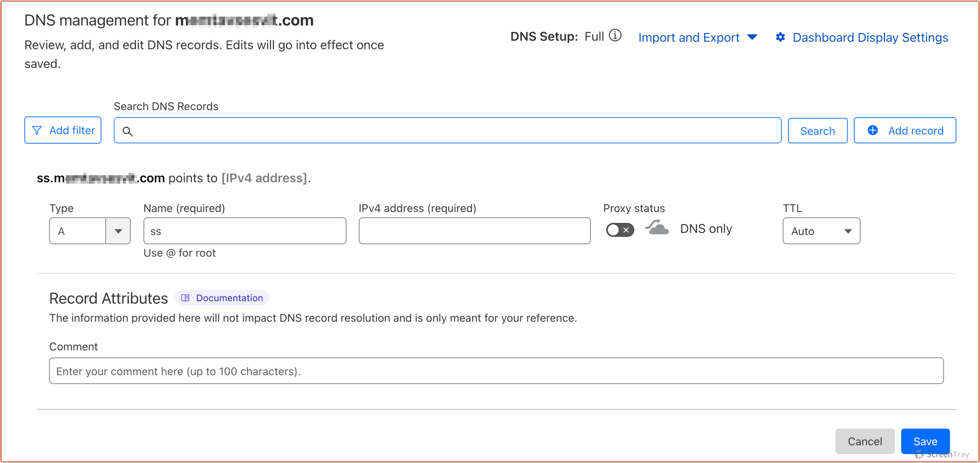Click the plus icon on Add record
The image size is (980, 463).
[x=872, y=130]
